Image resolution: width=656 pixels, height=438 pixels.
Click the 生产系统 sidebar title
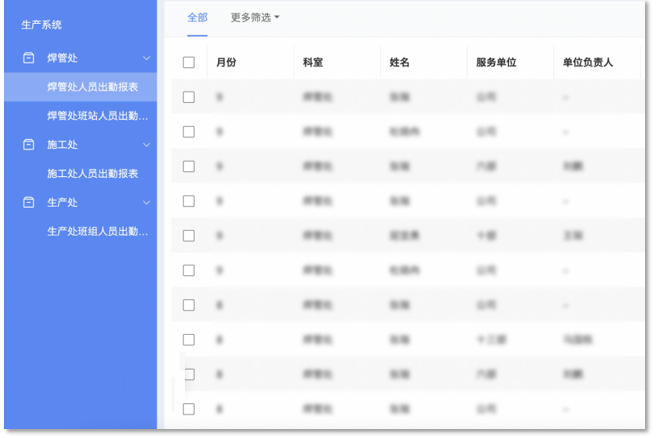[x=41, y=25]
